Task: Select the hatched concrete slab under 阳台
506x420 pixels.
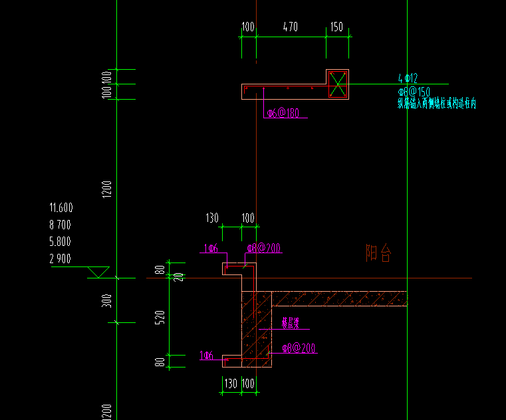Action: (x=339, y=298)
